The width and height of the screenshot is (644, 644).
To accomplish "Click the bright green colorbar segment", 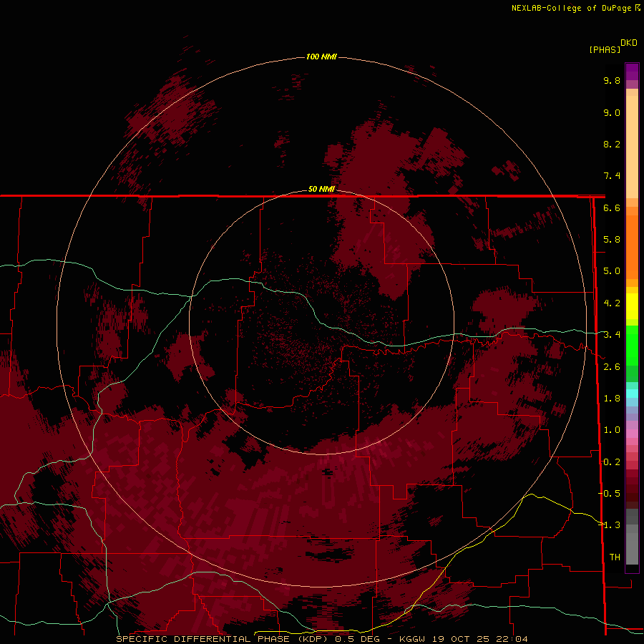I will coord(632,345).
